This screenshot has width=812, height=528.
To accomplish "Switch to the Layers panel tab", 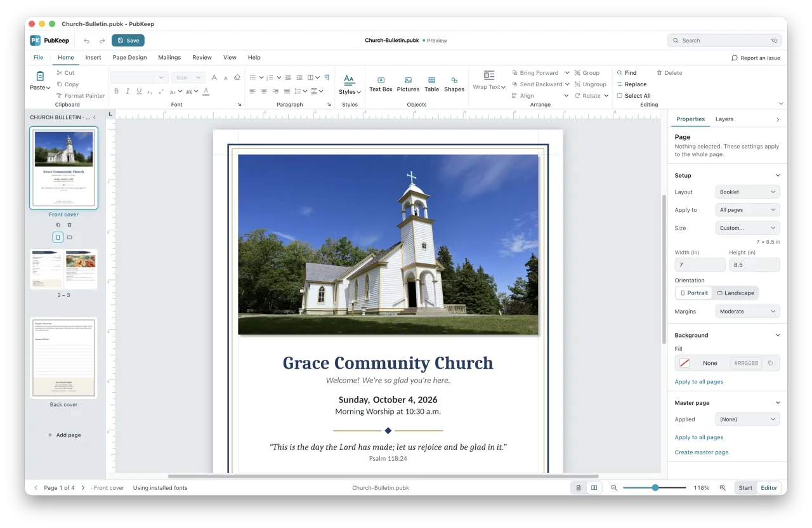I will [x=724, y=119].
